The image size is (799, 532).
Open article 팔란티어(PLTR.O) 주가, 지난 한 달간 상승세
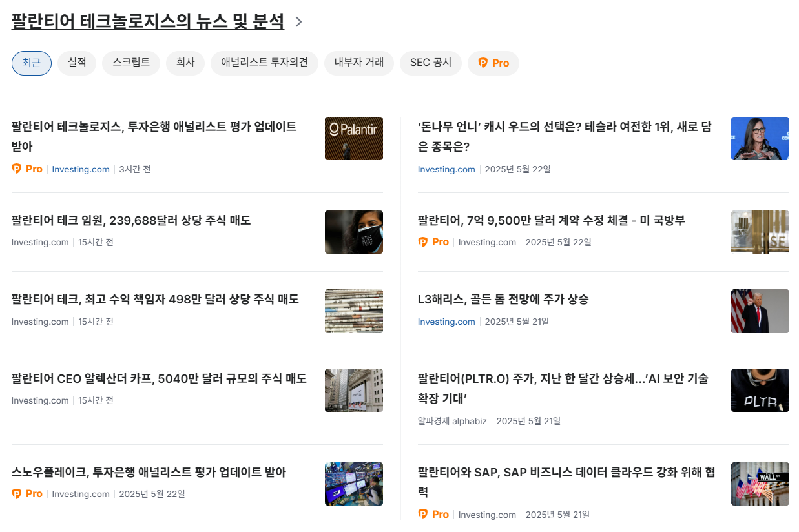(x=563, y=388)
